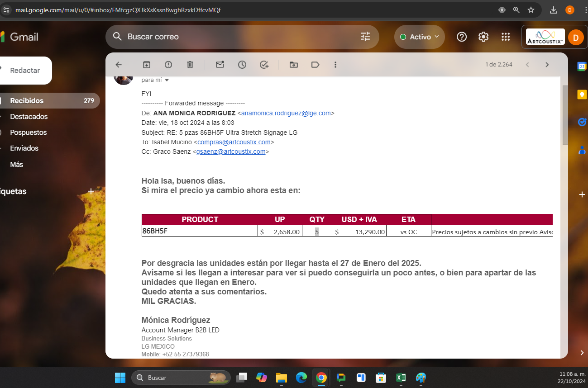Add this email to Tasks
Viewport: 588px width, 388px height.
264,65
